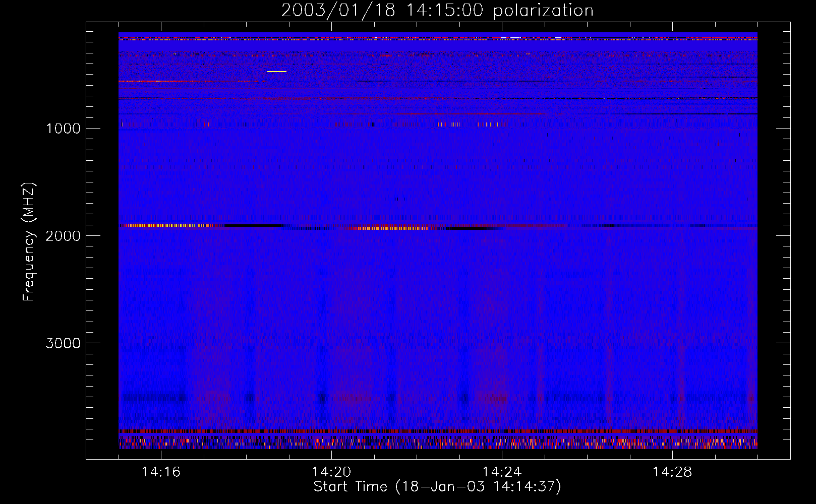Select the 'Frequency (MHZ)' axis label
Viewport: 816px width, 504px height.
coord(29,242)
